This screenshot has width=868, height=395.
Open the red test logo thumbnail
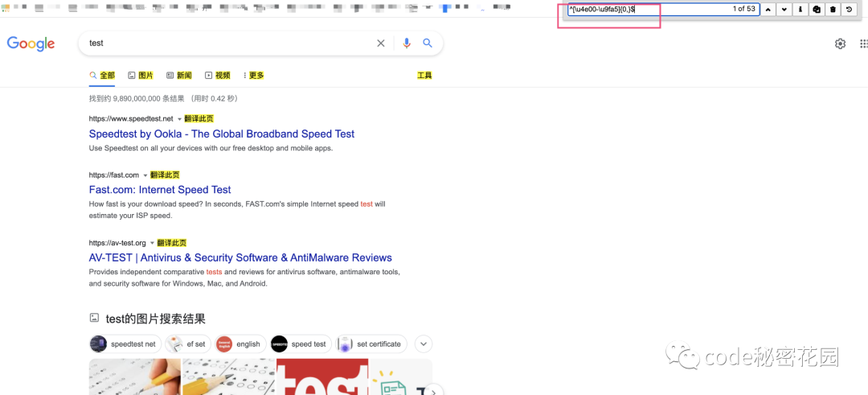click(x=322, y=376)
